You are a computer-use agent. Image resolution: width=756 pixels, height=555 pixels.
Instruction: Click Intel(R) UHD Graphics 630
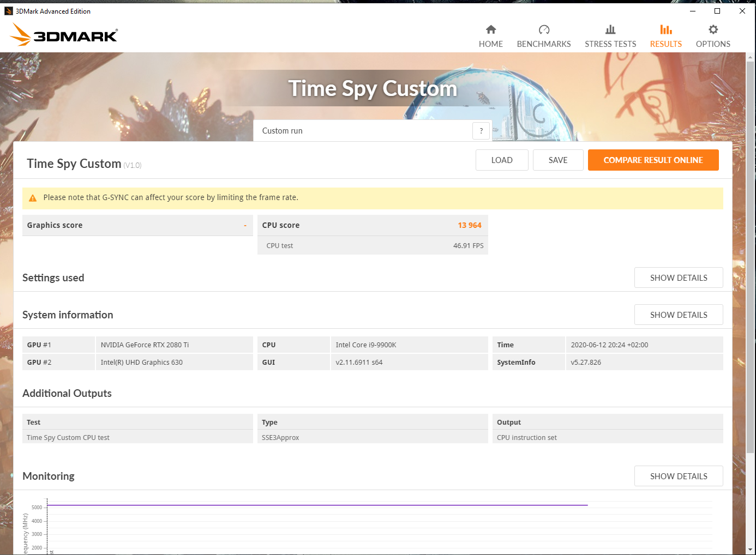[141, 363]
